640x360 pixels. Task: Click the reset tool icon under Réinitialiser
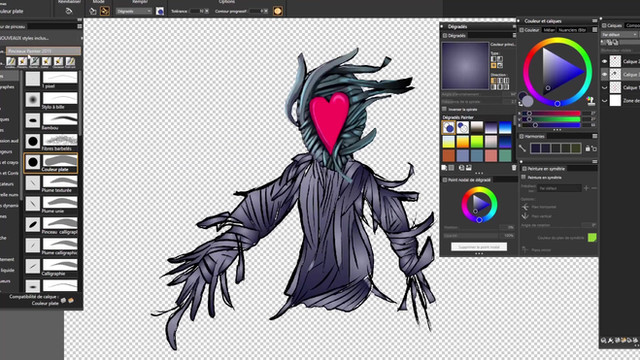(69, 11)
